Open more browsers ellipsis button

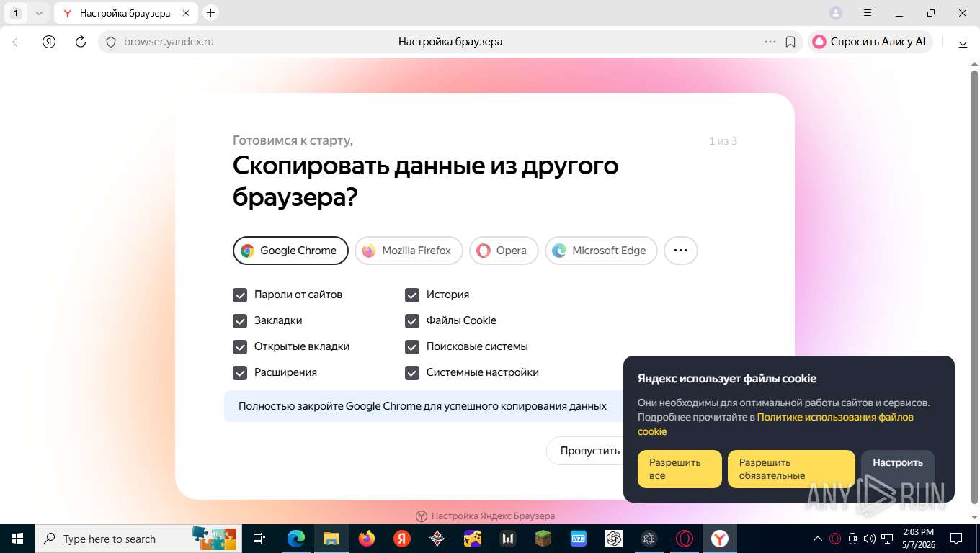pyautogui.click(x=680, y=251)
